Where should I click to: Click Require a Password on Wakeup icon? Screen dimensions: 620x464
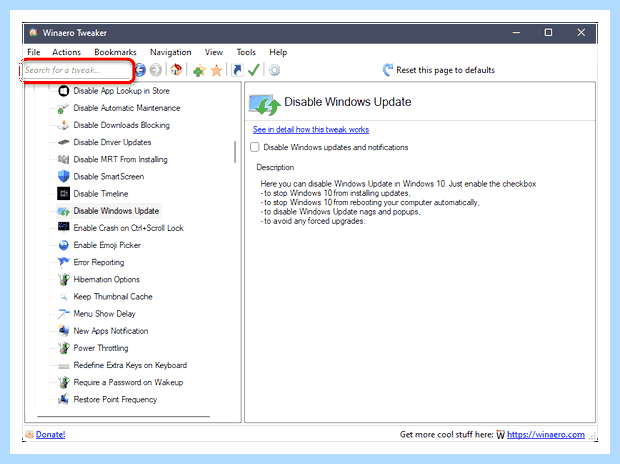63,382
